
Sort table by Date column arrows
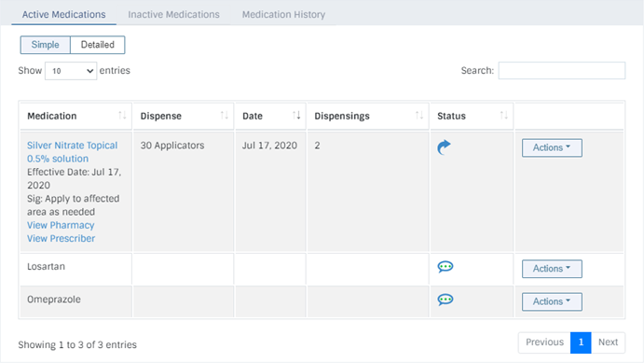pyautogui.click(x=296, y=116)
